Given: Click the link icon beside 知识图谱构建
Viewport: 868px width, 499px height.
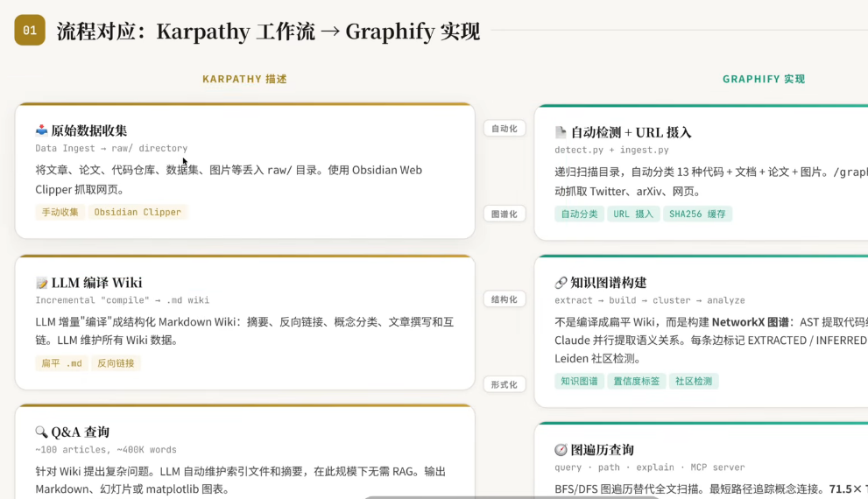Looking at the screenshot, I should pos(561,283).
